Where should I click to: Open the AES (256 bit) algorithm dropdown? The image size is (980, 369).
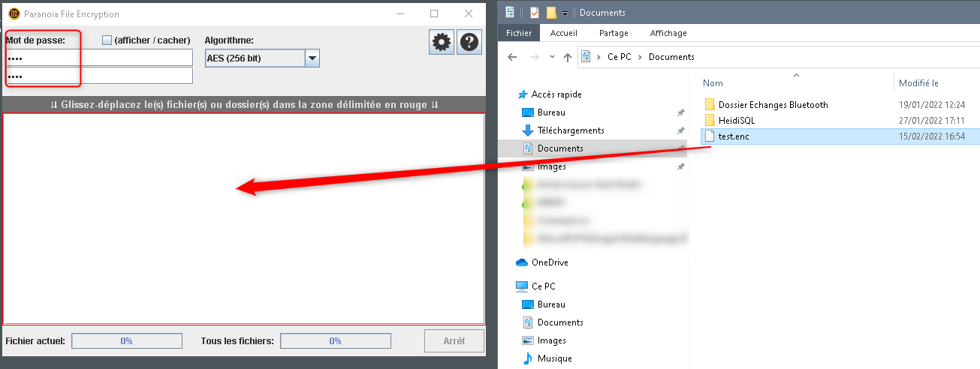click(312, 58)
